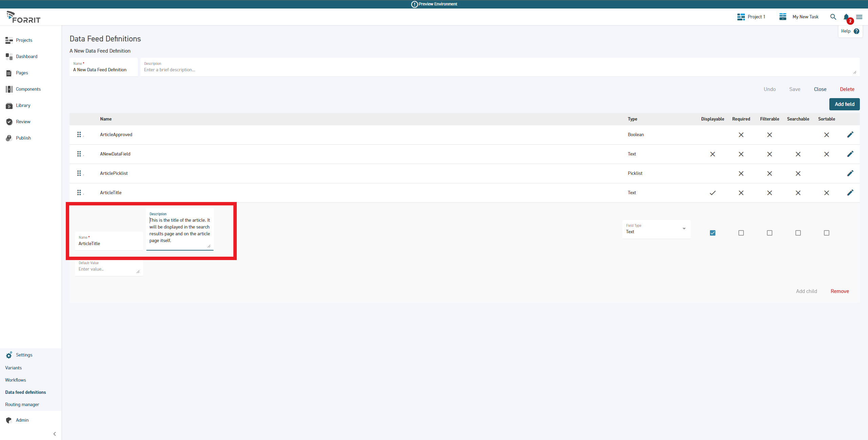868x440 pixels.
Task: Check the Sortable checkbox in field editor
Action: (x=826, y=233)
